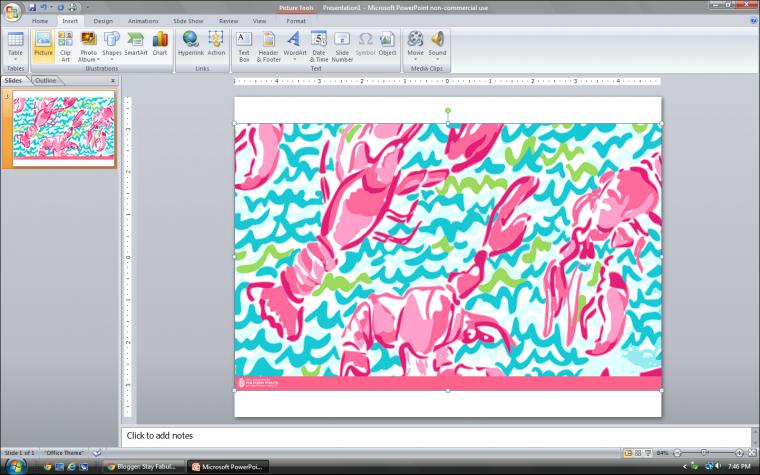Start Slide Show from status bar
Viewport: 760px width, 475px height.
click(648, 453)
